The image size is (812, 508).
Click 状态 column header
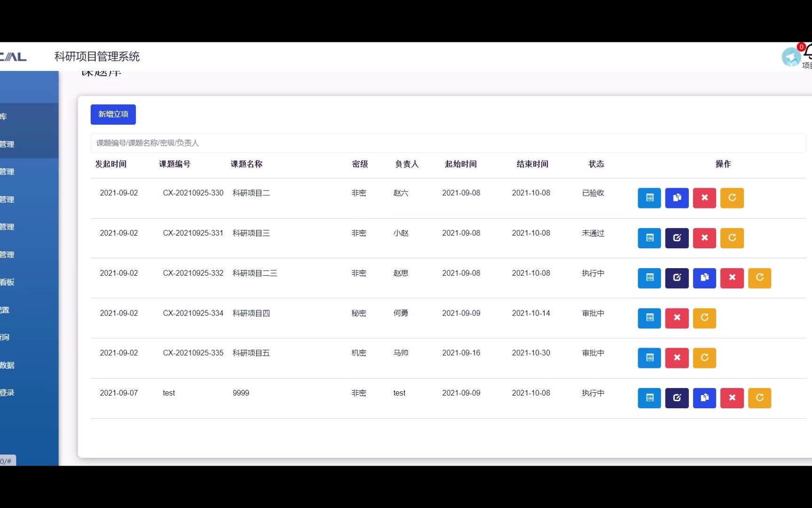click(x=596, y=164)
